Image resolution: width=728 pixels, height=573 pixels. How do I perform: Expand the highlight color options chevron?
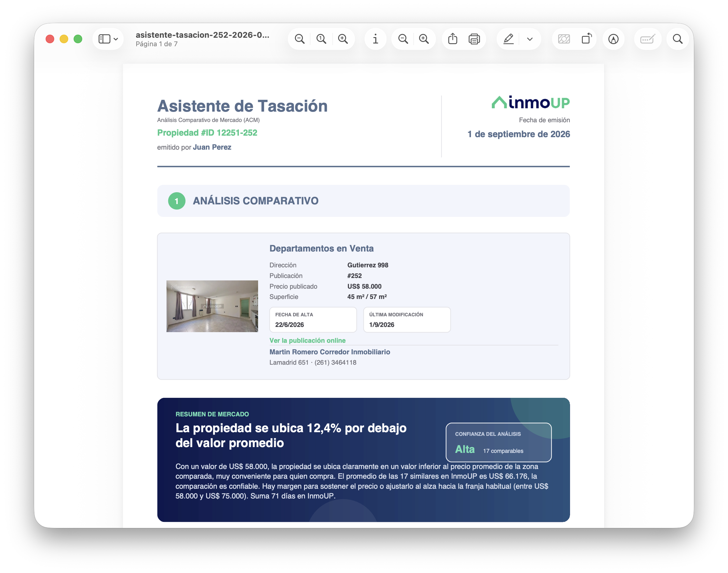pyautogui.click(x=530, y=39)
